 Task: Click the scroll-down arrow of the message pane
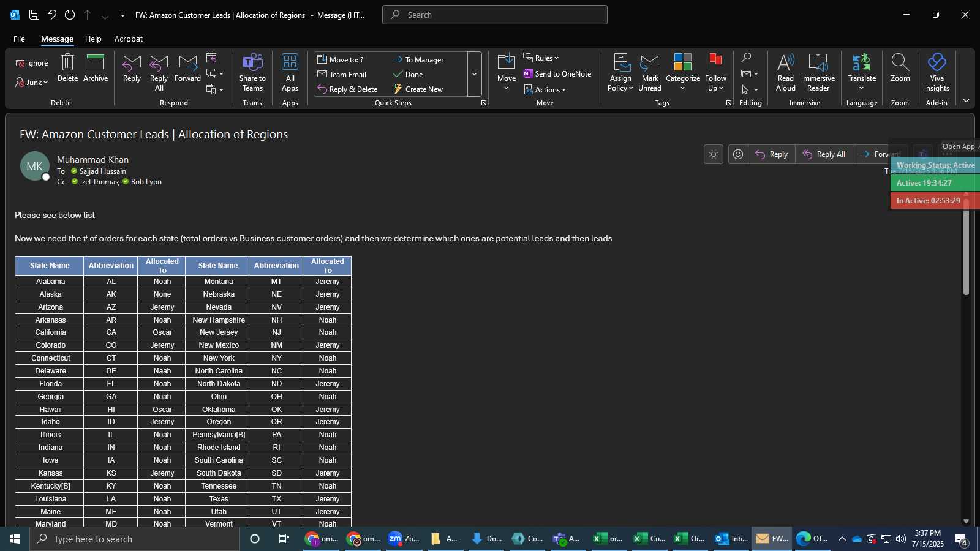(x=966, y=521)
